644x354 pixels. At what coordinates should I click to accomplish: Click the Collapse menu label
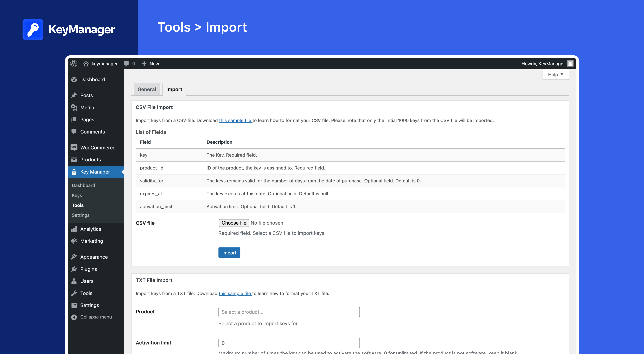pos(96,317)
